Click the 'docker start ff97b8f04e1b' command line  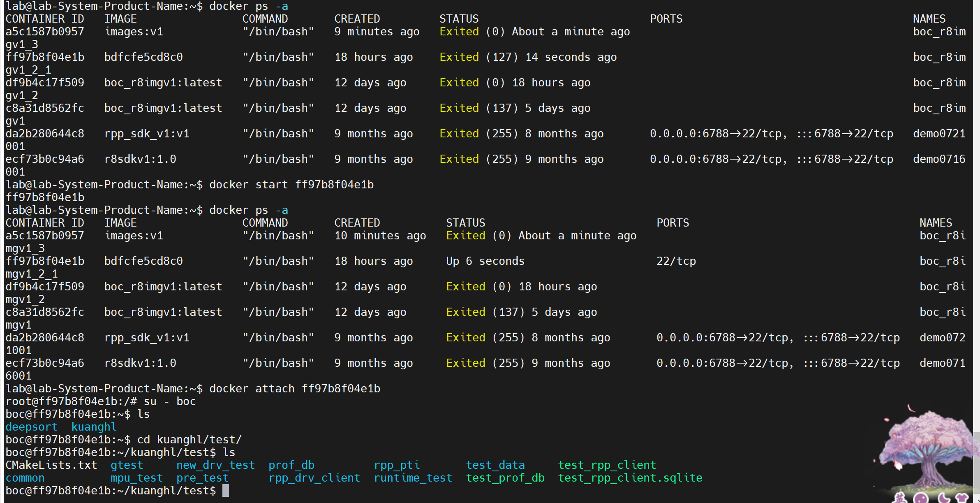coord(291,185)
